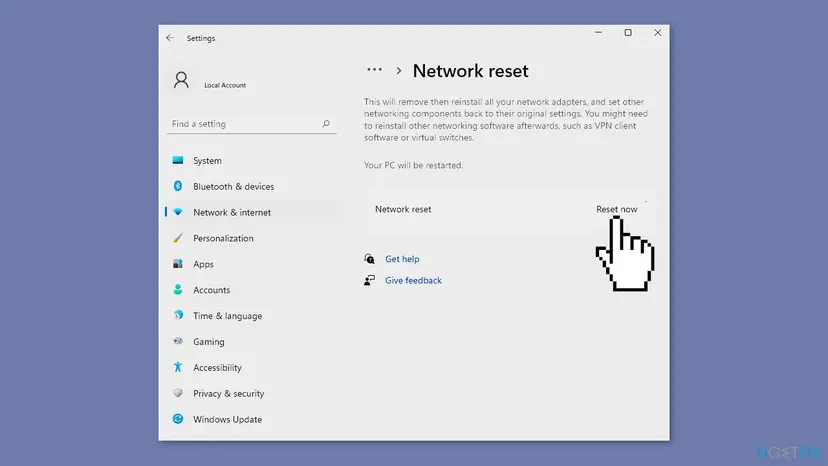Click the search magnifier icon
This screenshot has height=466, width=828.
click(326, 124)
